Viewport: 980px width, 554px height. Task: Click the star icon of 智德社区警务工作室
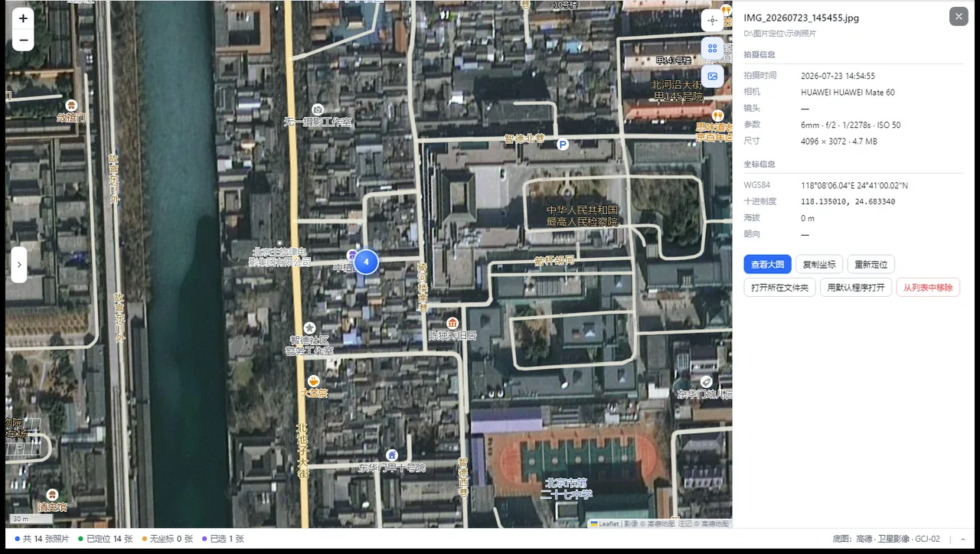point(309,328)
